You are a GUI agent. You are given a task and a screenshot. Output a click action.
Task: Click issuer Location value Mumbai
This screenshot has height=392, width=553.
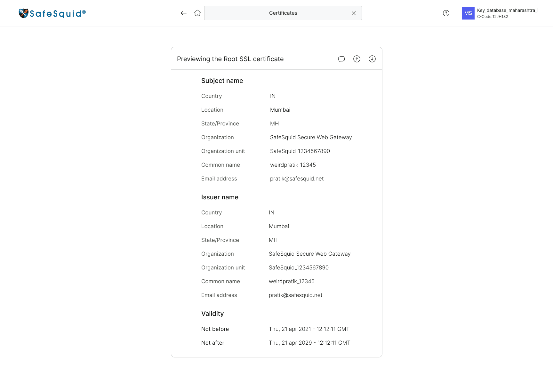tap(279, 226)
